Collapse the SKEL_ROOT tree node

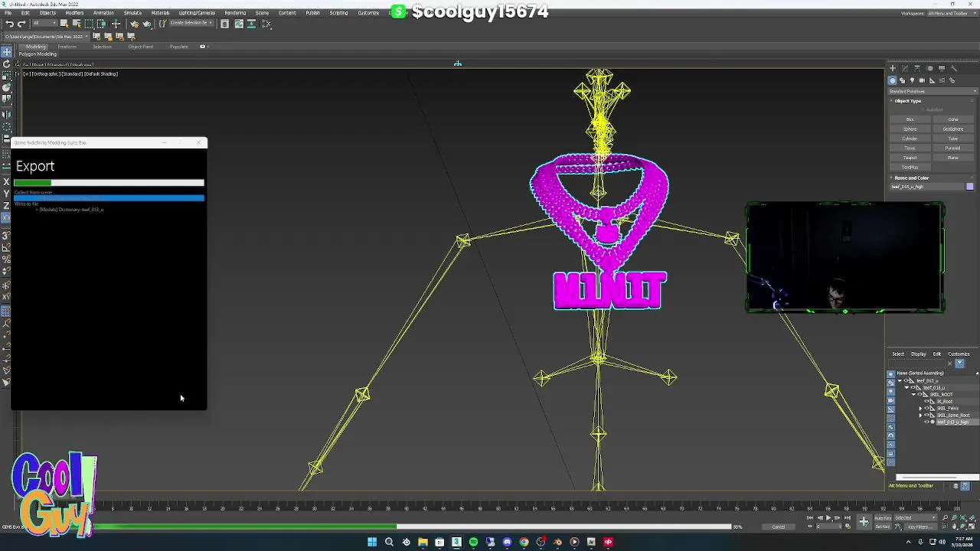914,394
